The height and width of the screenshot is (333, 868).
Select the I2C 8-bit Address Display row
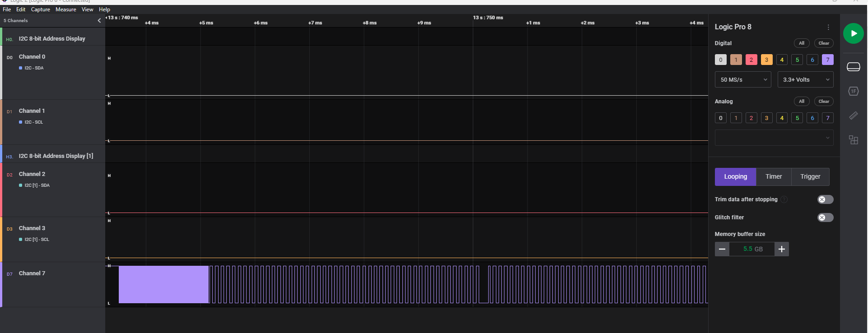(53, 36)
